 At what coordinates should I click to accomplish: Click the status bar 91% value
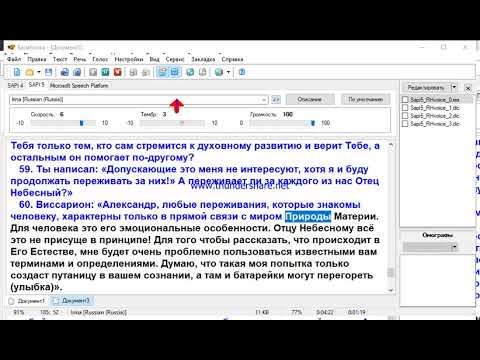19,313
